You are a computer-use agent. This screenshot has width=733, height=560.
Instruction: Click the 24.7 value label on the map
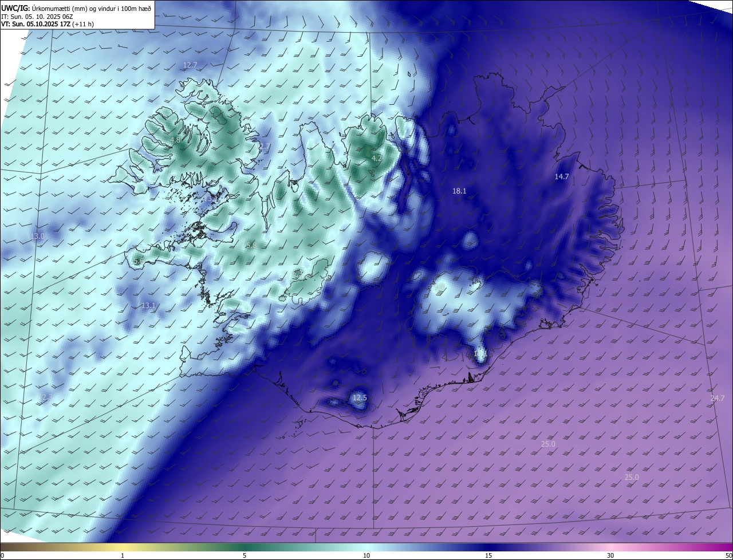(718, 398)
